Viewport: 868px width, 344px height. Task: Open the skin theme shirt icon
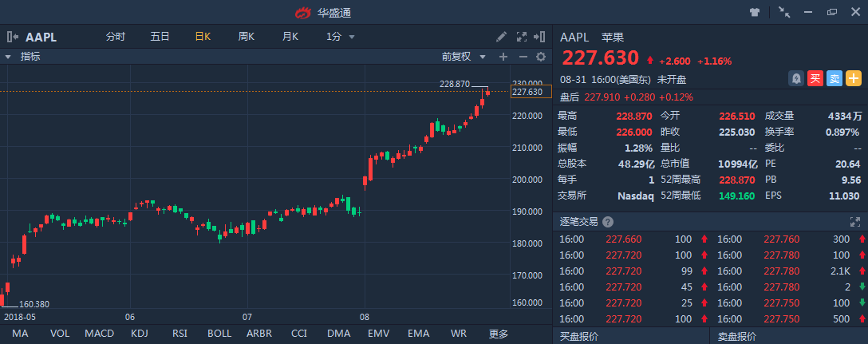click(755, 12)
